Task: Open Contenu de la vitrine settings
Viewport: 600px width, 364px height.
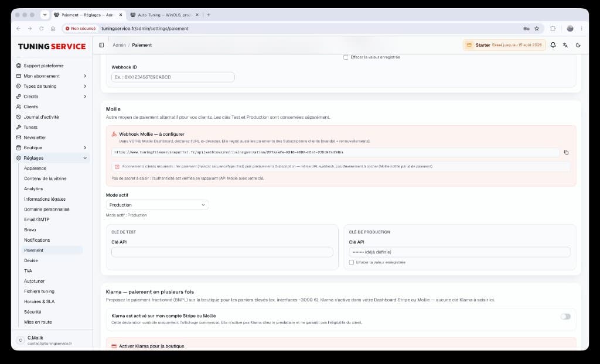Action: tap(45, 178)
